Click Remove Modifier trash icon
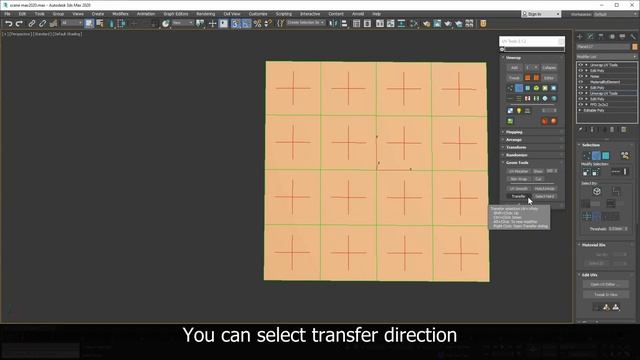This screenshot has width=640, height=360. tap(612, 130)
